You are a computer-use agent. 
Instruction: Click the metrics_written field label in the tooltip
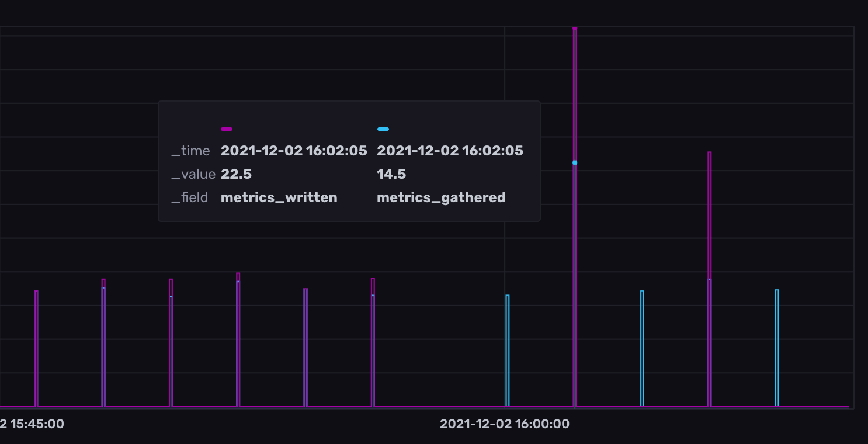(279, 197)
